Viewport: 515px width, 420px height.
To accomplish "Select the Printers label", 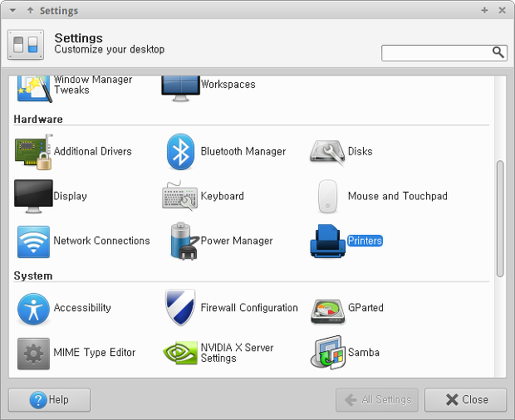I will click(x=365, y=241).
